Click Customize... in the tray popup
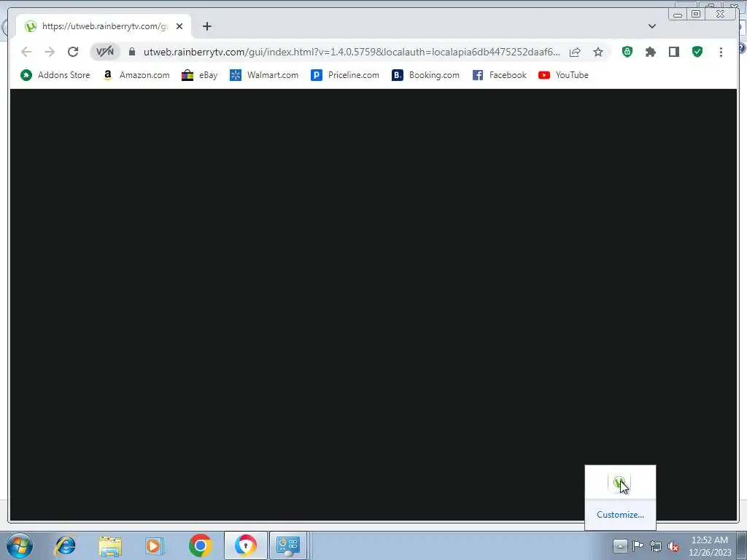Image resolution: width=747 pixels, height=560 pixels. click(620, 515)
